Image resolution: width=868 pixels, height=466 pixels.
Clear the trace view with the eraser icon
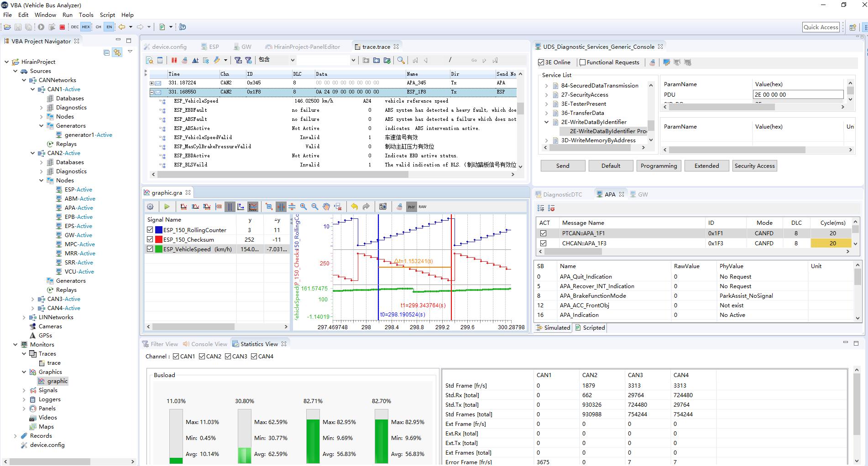tap(184, 60)
